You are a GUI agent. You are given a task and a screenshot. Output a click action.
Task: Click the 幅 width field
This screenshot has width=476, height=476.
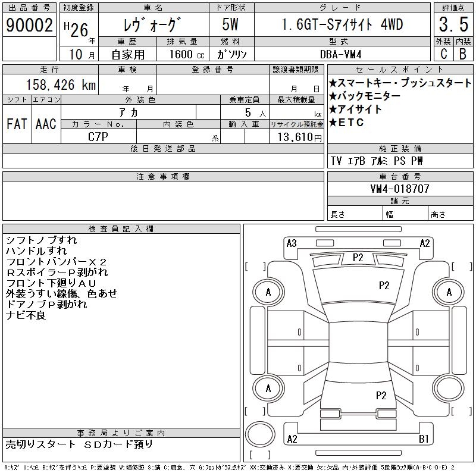[x=405, y=213]
